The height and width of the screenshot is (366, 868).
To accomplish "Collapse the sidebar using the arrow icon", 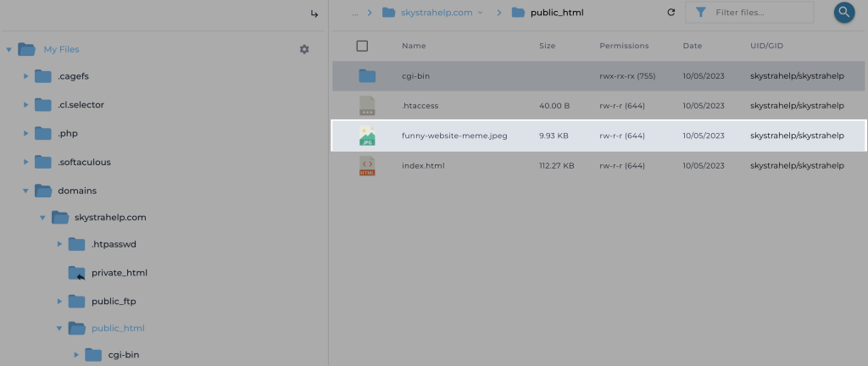I will click(x=314, y=14).
